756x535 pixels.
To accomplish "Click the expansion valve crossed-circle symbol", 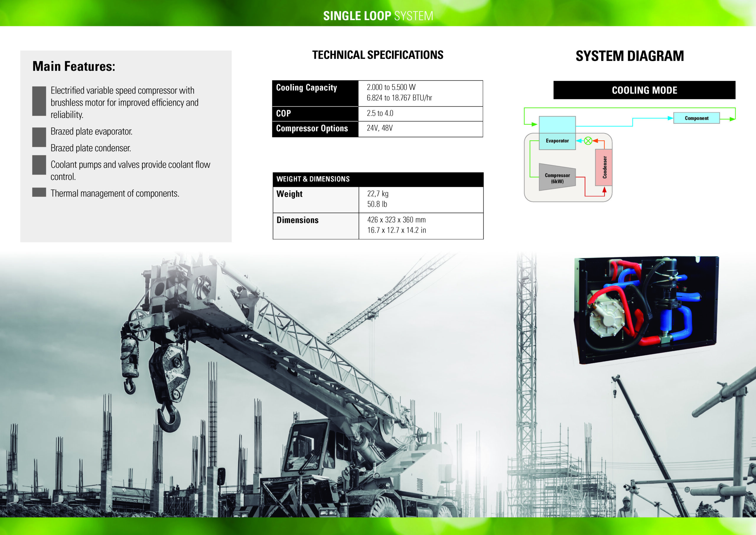I will (x=588, y=141).
